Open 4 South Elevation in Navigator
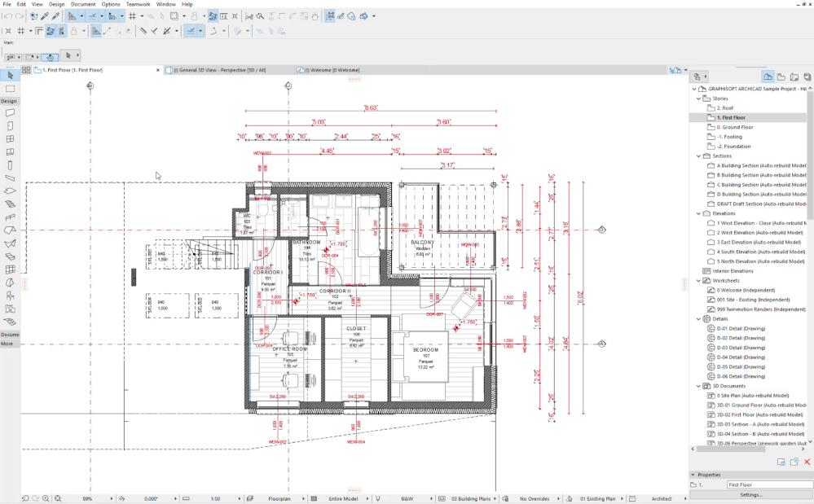 click(x=756, y=252)
